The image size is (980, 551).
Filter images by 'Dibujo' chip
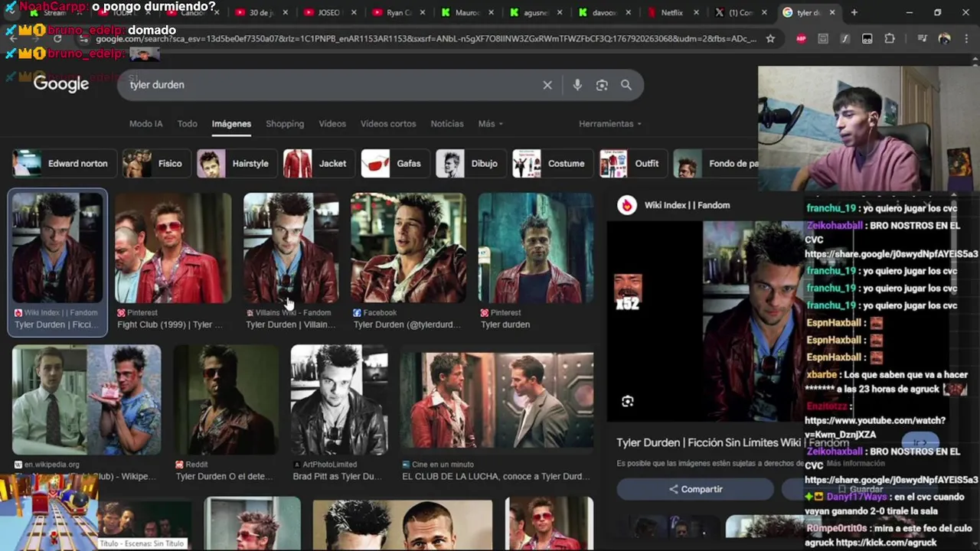[472, 164]
